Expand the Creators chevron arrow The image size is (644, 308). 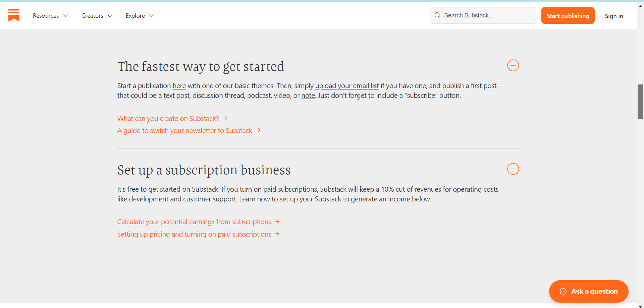click(x=110, y=16)
